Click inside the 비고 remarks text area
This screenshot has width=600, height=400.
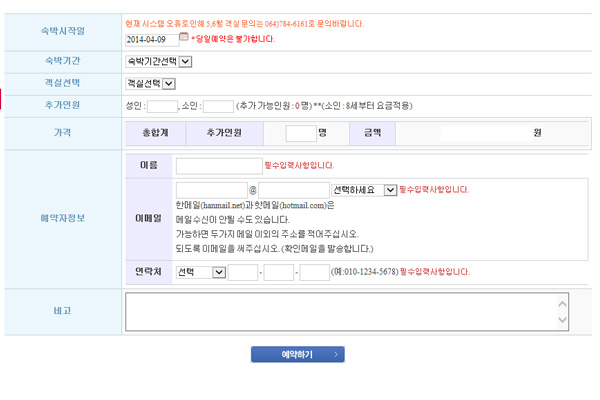tap(340, 311)
